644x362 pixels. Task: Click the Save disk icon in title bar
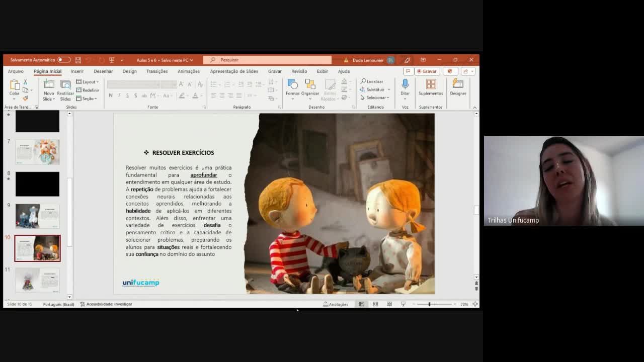[78, 60]
